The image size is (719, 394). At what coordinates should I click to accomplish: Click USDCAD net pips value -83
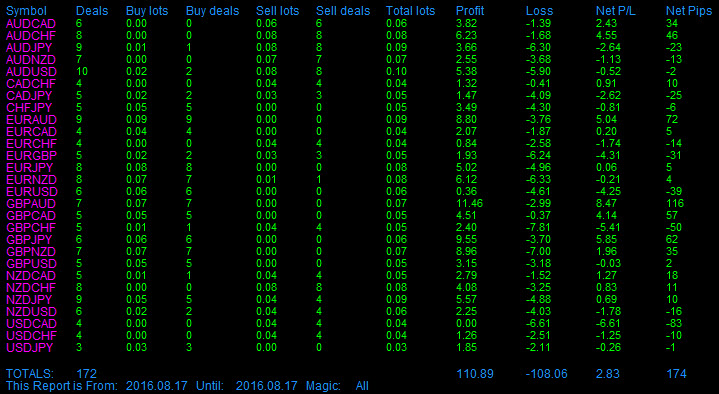674,323
